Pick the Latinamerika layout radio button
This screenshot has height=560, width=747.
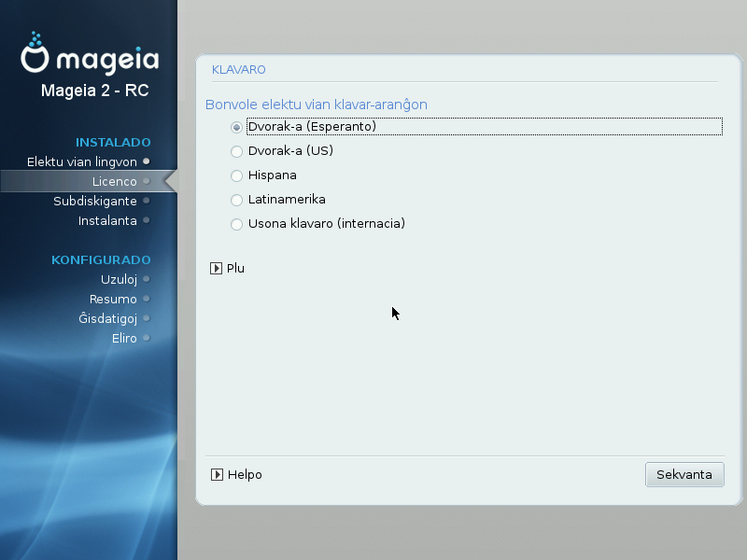(236, 200)
